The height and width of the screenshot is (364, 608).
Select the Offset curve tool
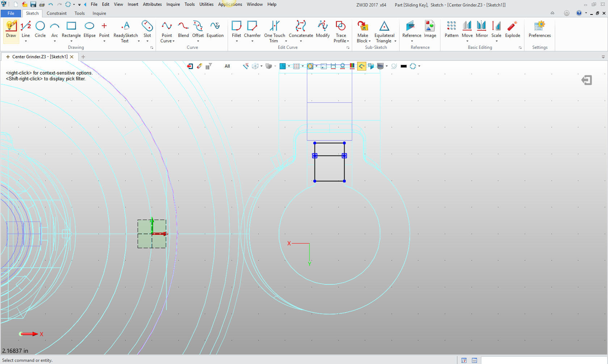(198, 29)
